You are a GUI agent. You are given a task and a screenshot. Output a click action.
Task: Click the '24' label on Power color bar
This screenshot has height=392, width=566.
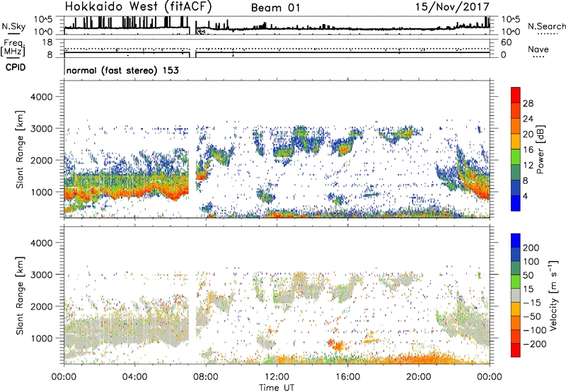528,119
